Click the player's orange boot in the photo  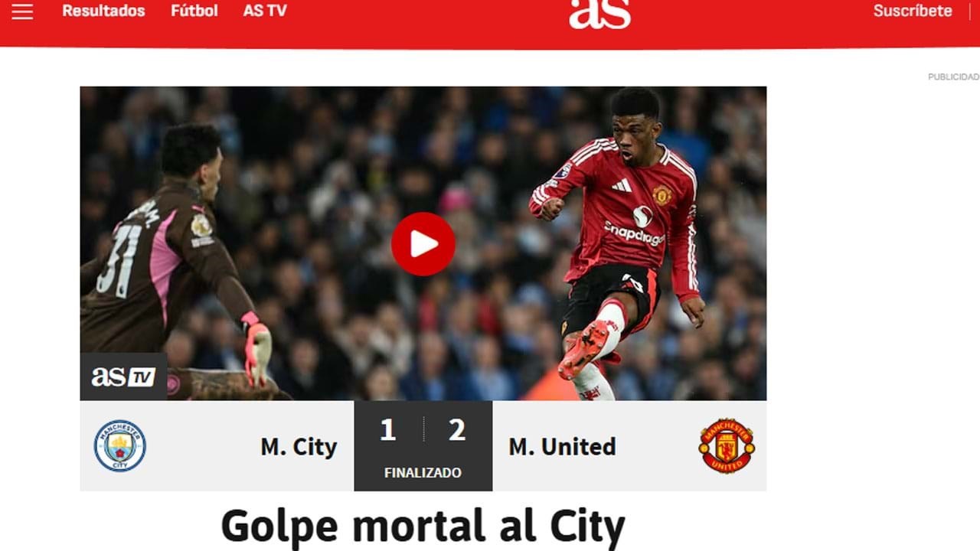(x=584, y=349)
